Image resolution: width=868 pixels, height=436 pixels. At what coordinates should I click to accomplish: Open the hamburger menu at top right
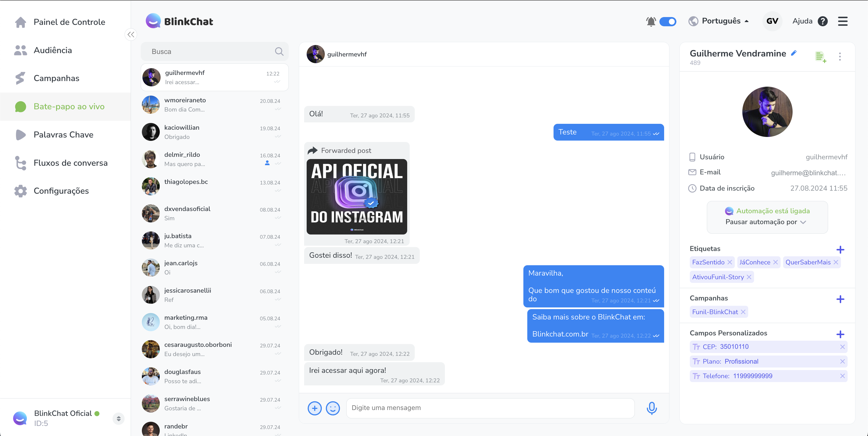pos(843,21)
